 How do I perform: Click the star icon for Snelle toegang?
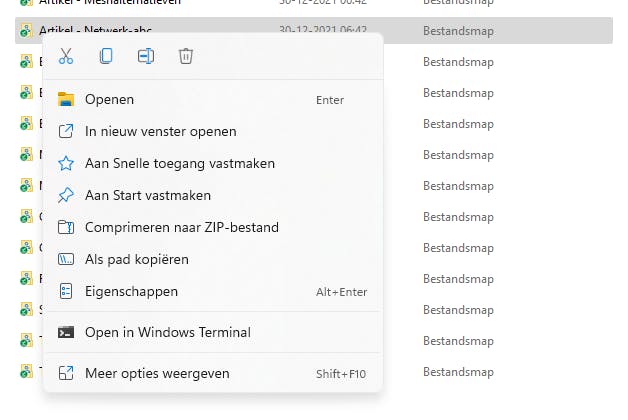(x=66, y=163)
